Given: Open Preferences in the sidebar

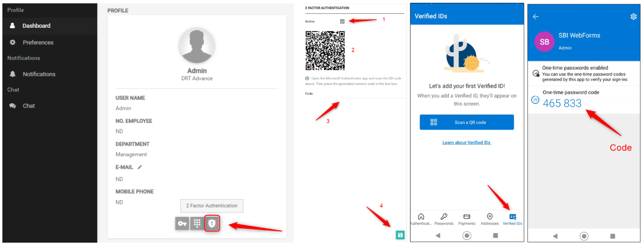Looking at the screenshot, I should pyautogui.click(x=38, y=43).
